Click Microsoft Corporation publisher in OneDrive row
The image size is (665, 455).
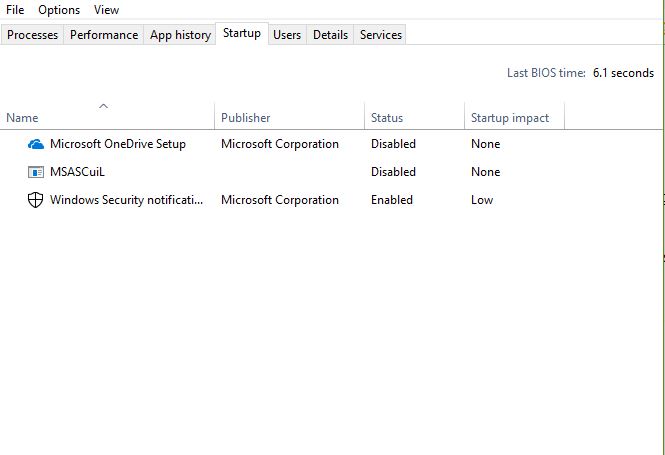280,144
